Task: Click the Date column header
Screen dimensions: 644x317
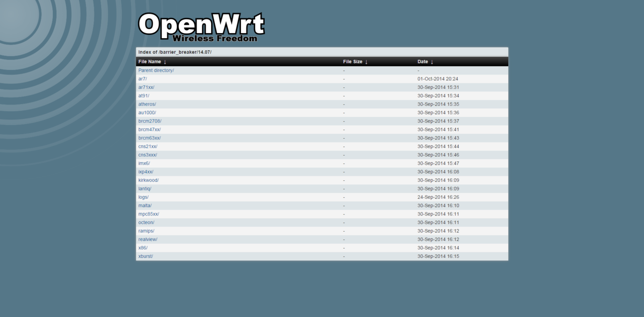Action: pos(423,62)
